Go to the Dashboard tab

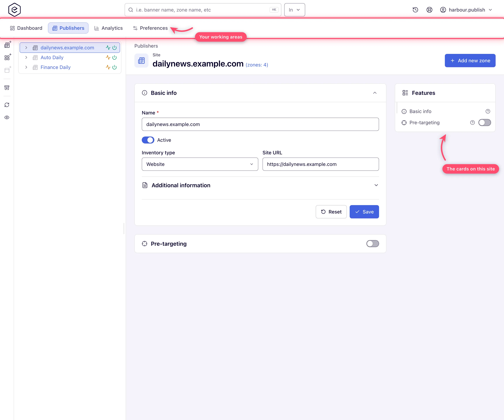tap(26, 28)
